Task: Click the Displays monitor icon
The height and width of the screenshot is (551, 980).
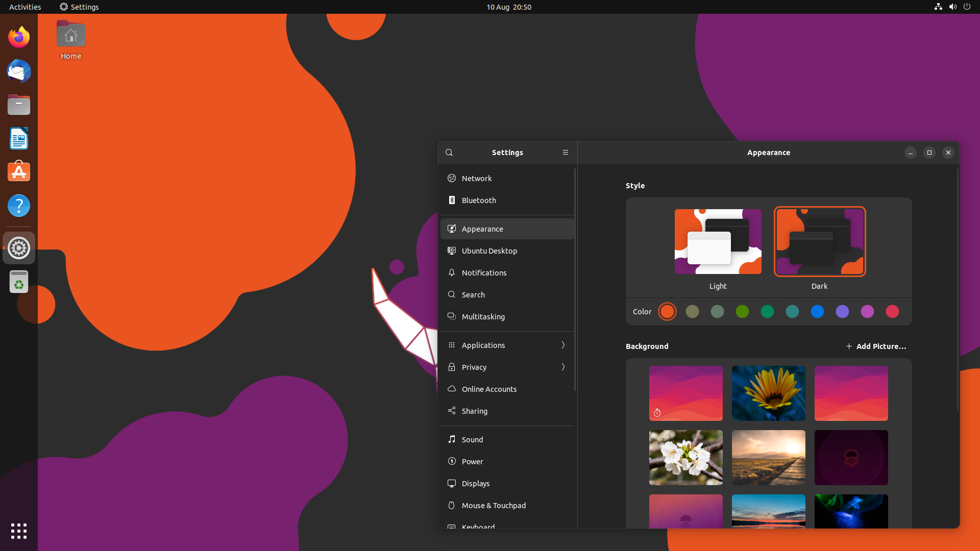Action: click(452, 484)
